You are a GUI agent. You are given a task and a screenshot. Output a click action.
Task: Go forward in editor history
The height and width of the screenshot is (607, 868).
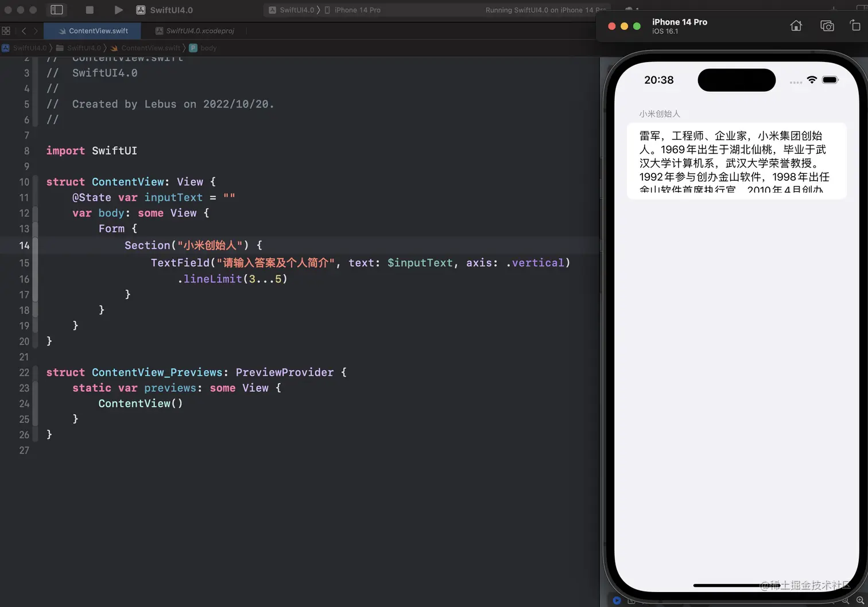pyautogui.click(x=36, y=31)
